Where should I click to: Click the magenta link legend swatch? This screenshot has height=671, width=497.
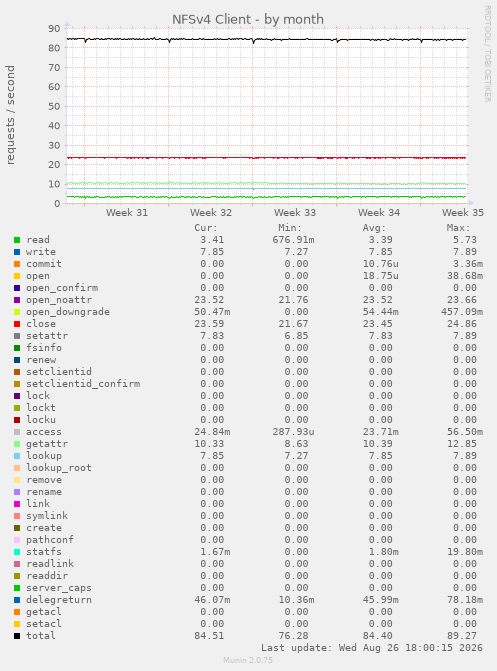17,504
